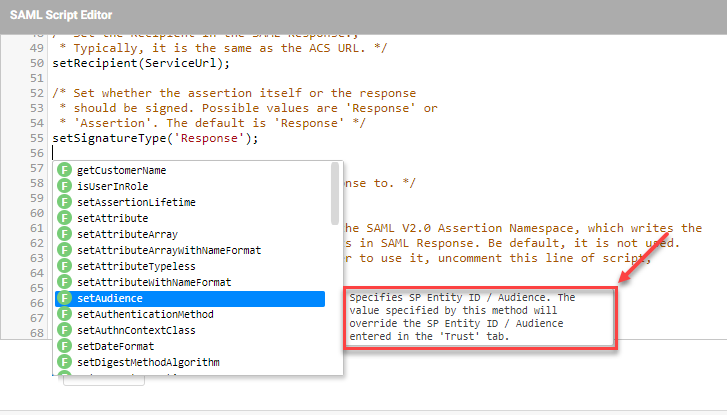Click the green icon beside isUserInRole
Viewport: 727px width, 415px height.
click(x=65, y=186)
